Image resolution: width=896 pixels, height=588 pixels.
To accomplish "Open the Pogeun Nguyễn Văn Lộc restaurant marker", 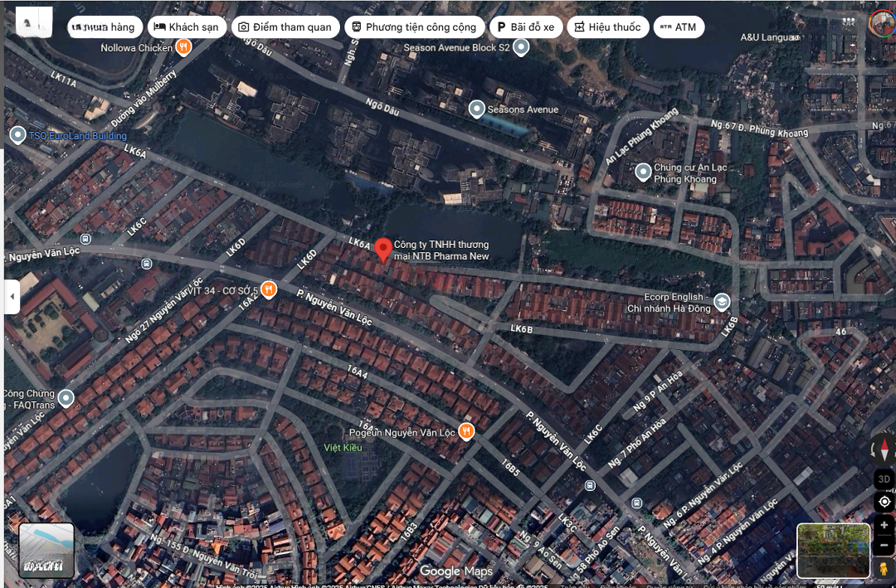I will coord(467,431).
